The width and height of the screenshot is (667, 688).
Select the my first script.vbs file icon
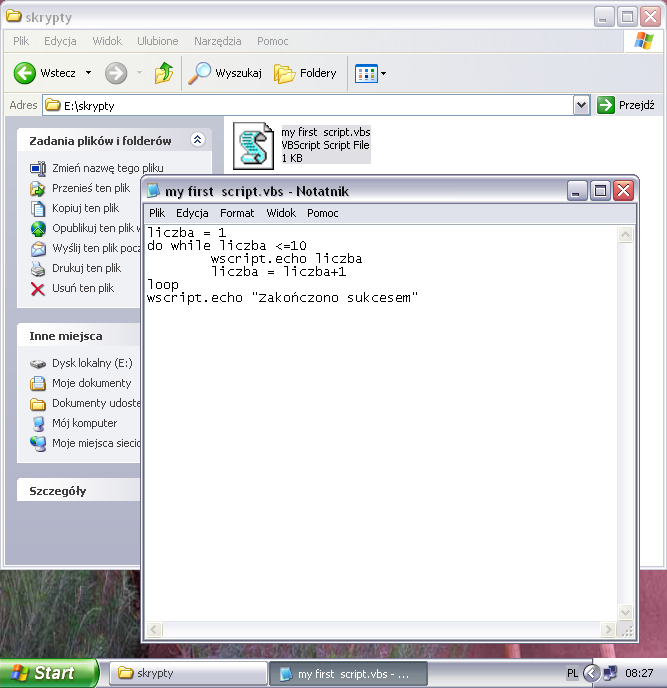point(253,146)
